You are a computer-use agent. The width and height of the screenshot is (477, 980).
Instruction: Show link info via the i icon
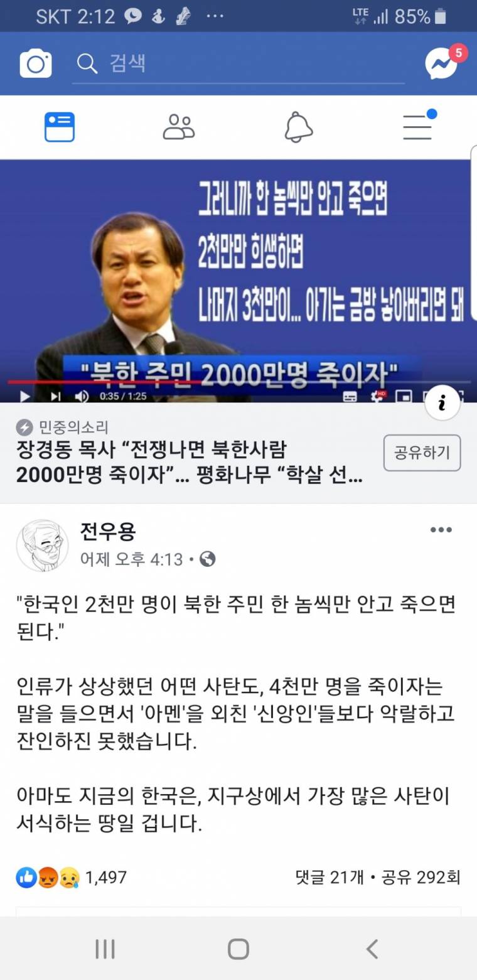[442, 404]
